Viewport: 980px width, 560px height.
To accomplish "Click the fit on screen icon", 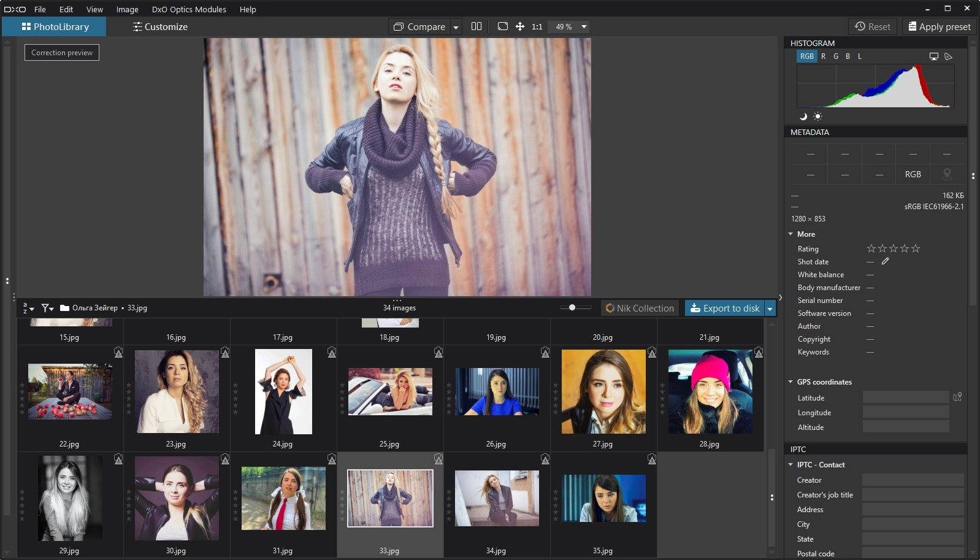I will click(x=503, y=26).
